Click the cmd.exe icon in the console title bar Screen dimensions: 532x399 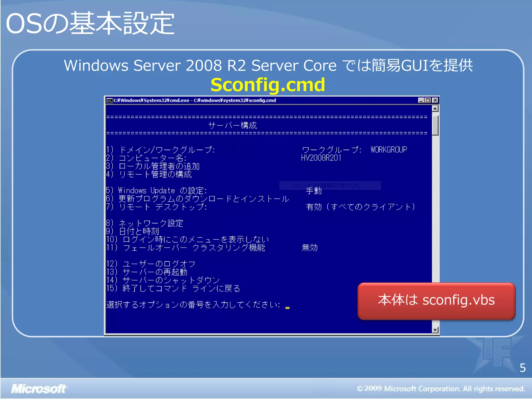(109, 101)
